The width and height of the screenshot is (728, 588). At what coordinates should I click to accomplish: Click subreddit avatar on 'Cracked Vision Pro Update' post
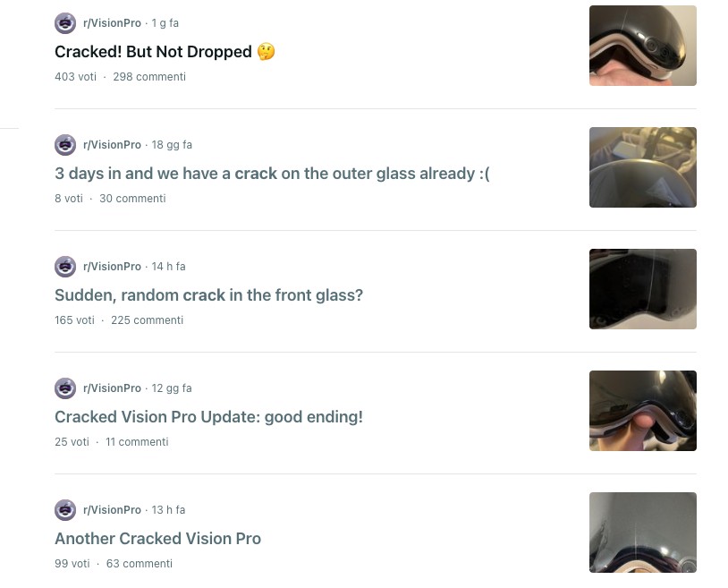click(x=65, y=388)
